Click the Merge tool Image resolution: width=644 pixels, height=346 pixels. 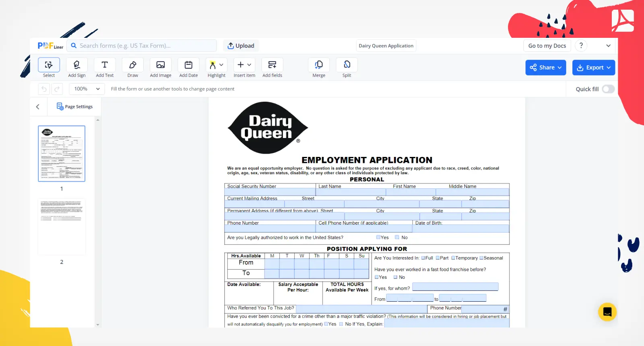pos(319,68)
